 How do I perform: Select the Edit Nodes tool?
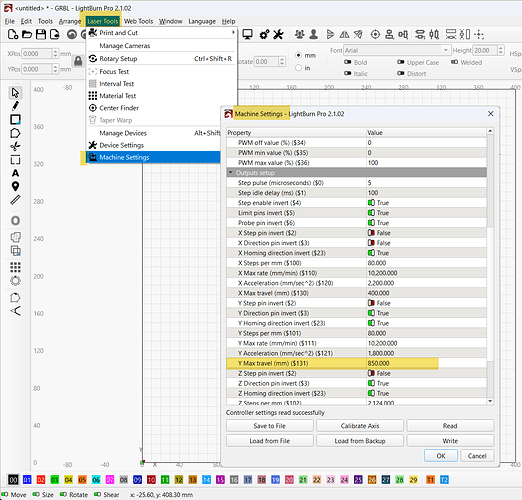pyautogui.click(x=15, y=146)
